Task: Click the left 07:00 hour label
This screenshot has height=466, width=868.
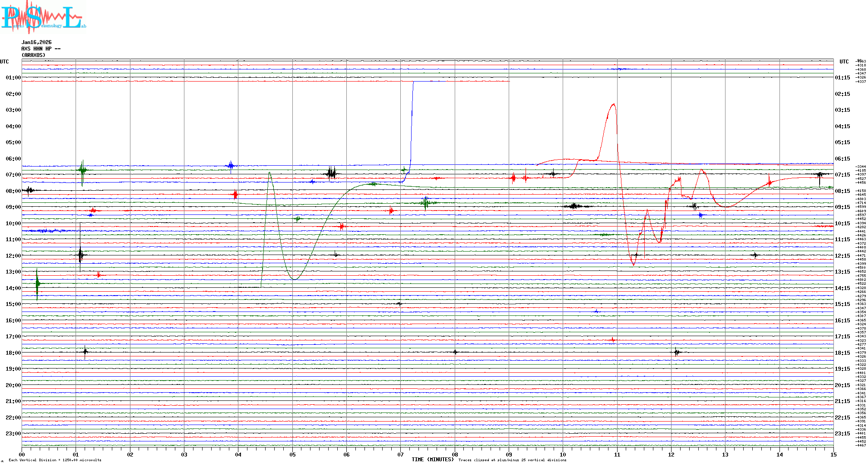Action: (13, 175)
